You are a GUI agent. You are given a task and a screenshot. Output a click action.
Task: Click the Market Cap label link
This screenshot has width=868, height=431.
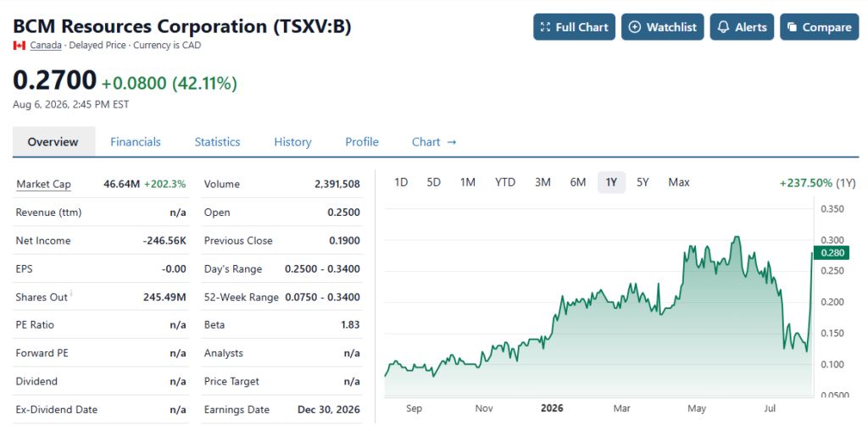44,185
